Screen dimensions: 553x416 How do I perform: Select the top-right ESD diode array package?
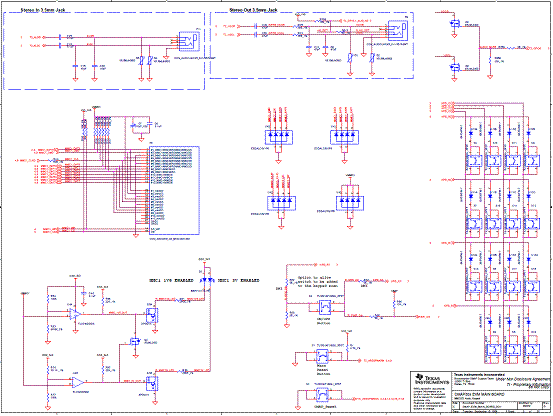pos(344,137)
